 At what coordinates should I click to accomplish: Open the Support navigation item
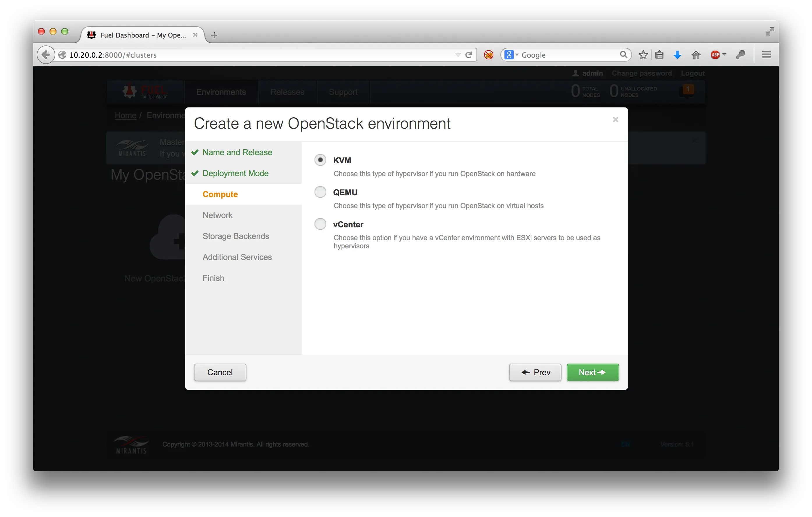343,92
